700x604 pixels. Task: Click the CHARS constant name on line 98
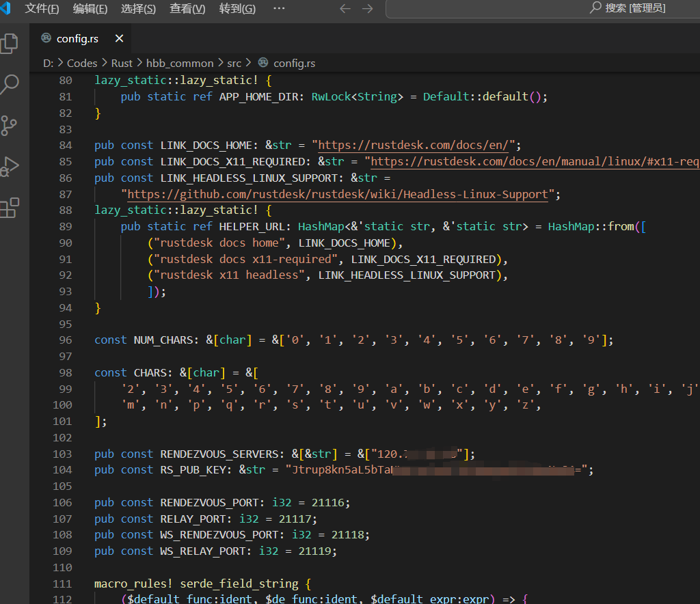pos(150,372)
